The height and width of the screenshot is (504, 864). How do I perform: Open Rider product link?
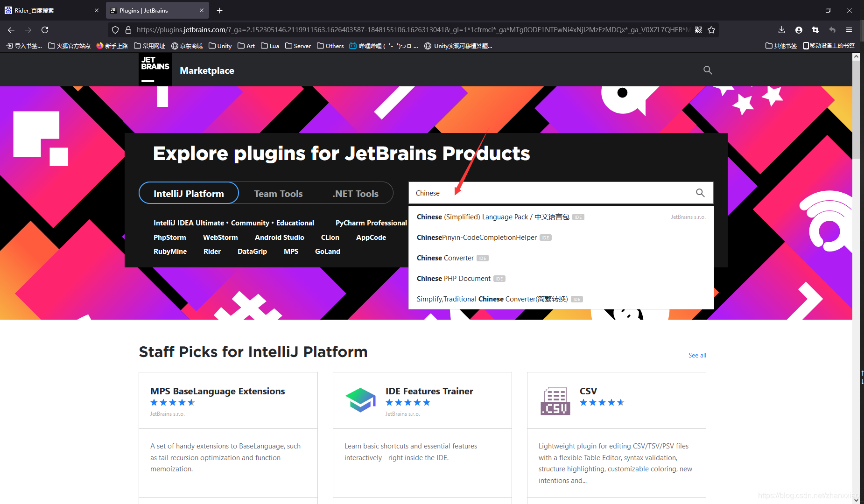212,252
